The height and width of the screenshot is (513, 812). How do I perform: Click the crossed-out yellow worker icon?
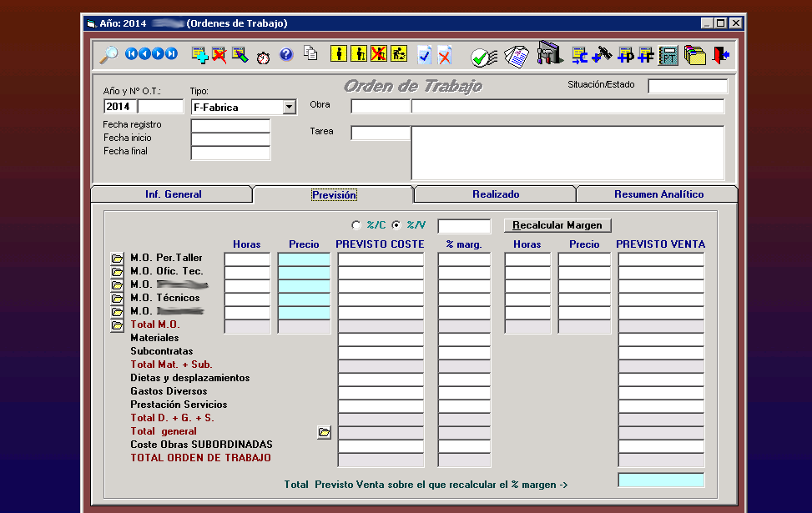(379, 54)
